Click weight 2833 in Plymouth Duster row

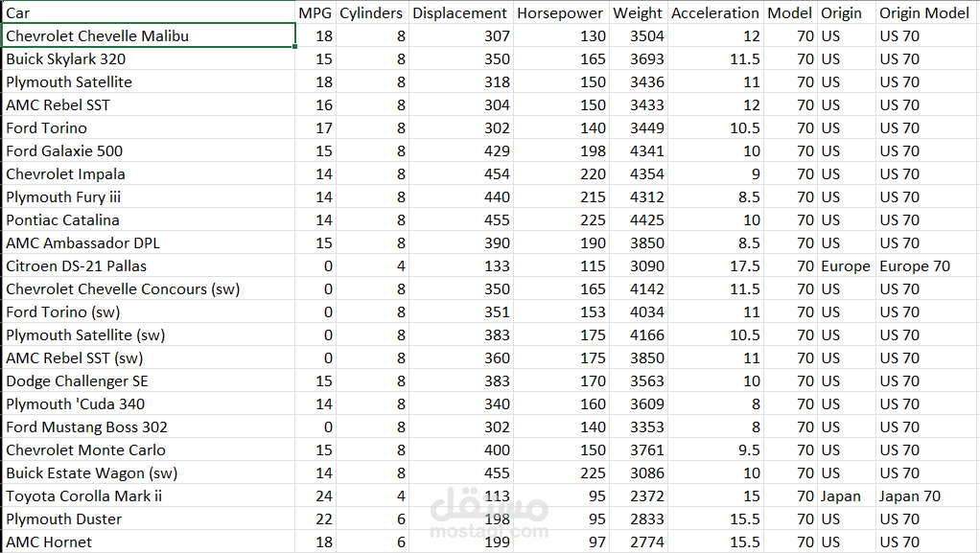[639, 518]
